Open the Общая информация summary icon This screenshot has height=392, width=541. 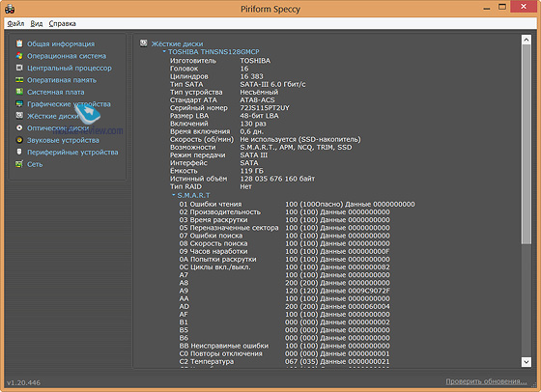19,43
